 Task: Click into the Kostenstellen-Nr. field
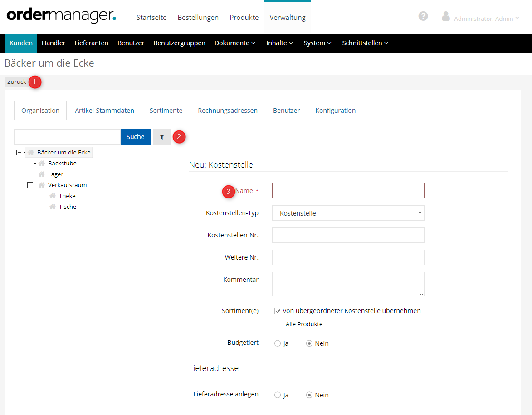[348, 235]
